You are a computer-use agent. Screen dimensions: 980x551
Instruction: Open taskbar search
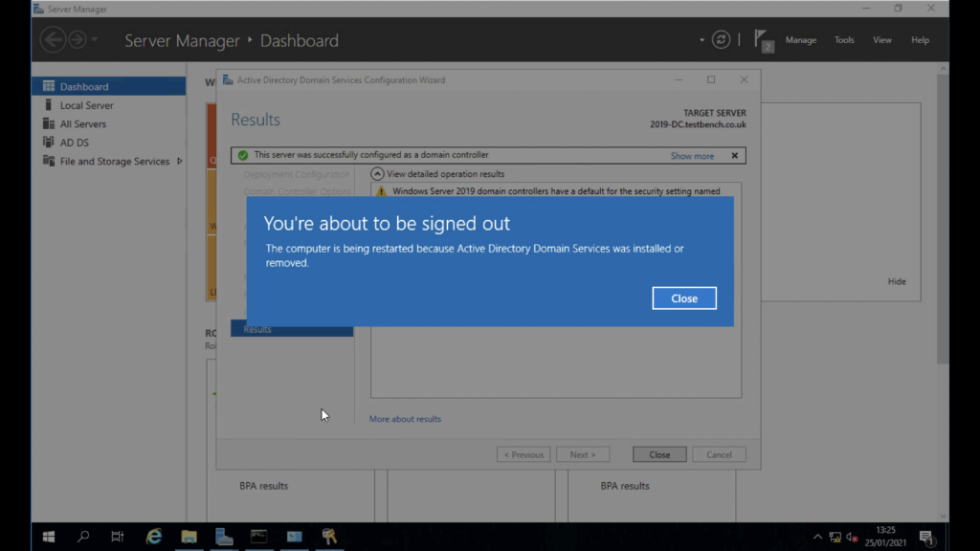click(x=82, y=537)
